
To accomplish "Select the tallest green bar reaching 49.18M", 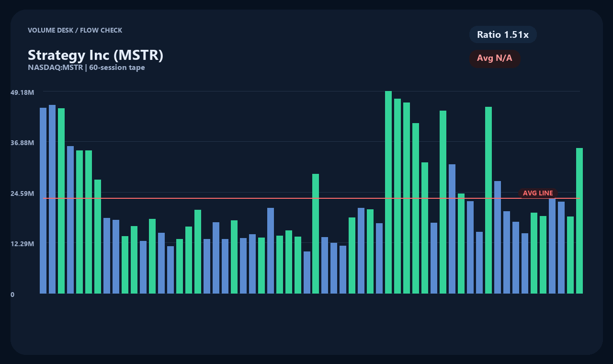I will click(388, 192).
